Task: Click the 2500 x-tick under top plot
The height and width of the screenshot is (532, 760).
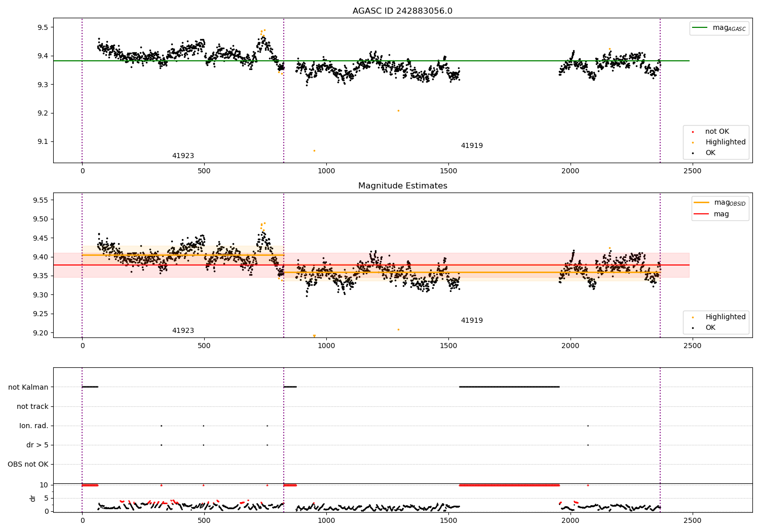Action: (x=693, y=171)
